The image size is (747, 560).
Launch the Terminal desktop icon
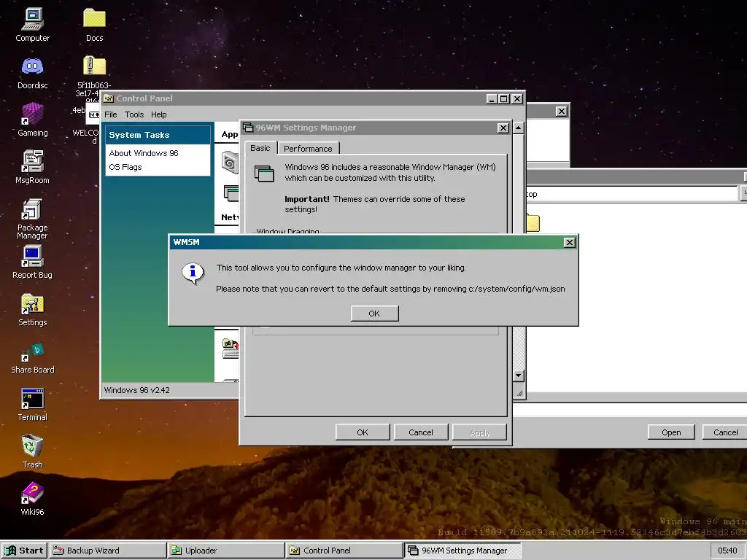pyautogui.click(x=32, y=399)
